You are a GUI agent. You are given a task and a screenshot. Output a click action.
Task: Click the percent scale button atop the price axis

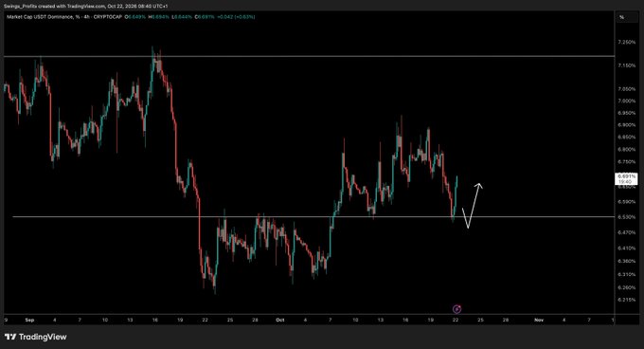pyautogui.click(x=621, y=17)
